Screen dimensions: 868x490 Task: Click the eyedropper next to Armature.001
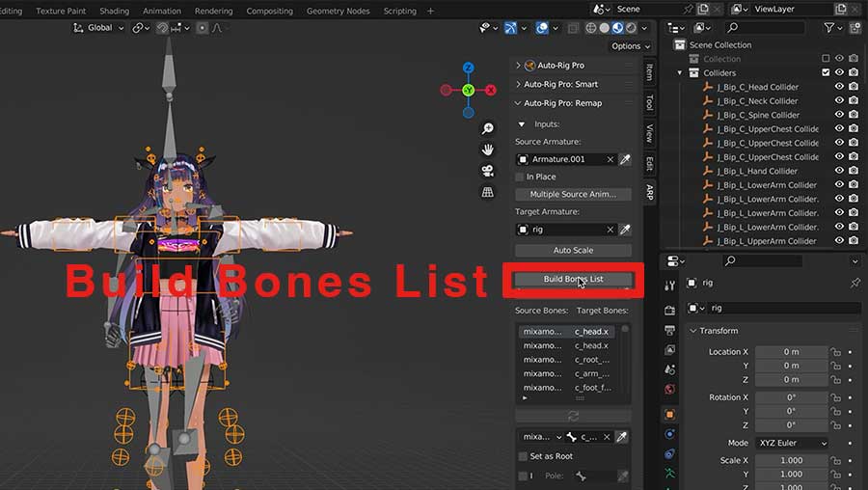625,159
